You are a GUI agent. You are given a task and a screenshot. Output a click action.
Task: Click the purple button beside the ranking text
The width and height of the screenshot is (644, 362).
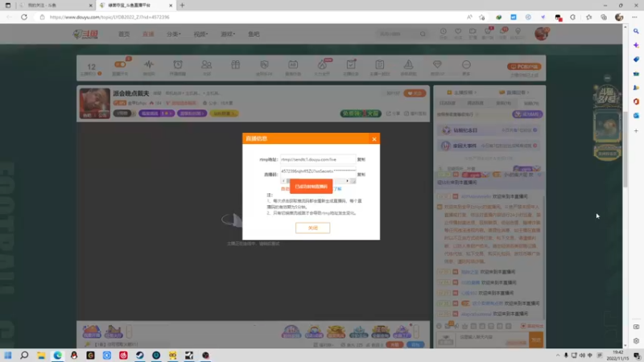pyautogui.click(x=527, y=114)
